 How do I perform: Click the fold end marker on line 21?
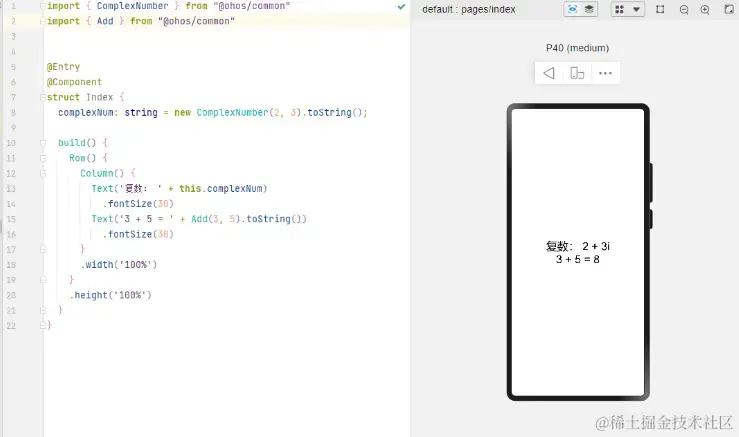[x=43, y=310]
